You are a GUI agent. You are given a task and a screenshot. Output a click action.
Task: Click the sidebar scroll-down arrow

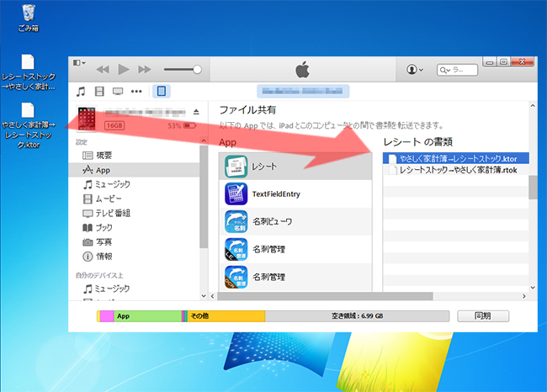click(204, 296)
